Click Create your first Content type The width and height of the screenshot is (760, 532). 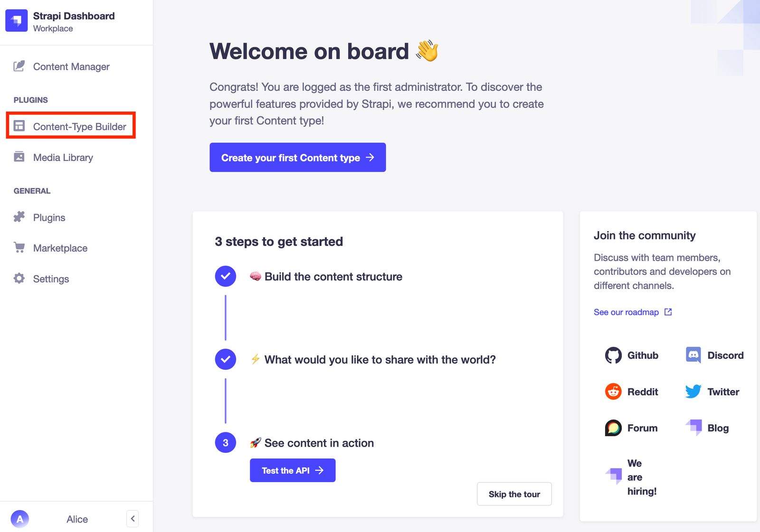(297, 157)
